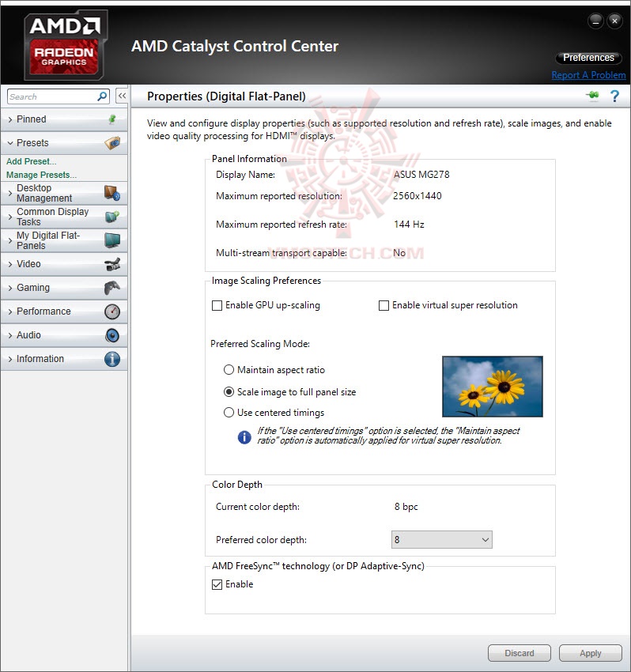Collapse the Presets section

point(9,143)
